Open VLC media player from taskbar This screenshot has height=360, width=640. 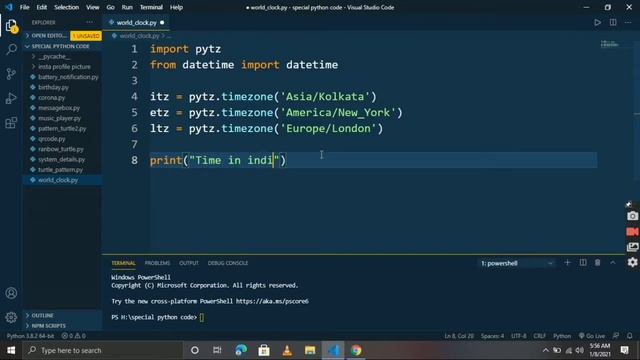click(x=287, y=350)
